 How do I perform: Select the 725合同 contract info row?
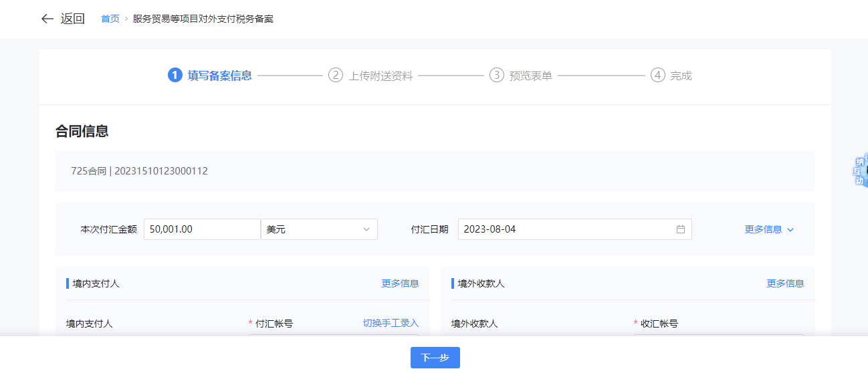click(139, 171)
